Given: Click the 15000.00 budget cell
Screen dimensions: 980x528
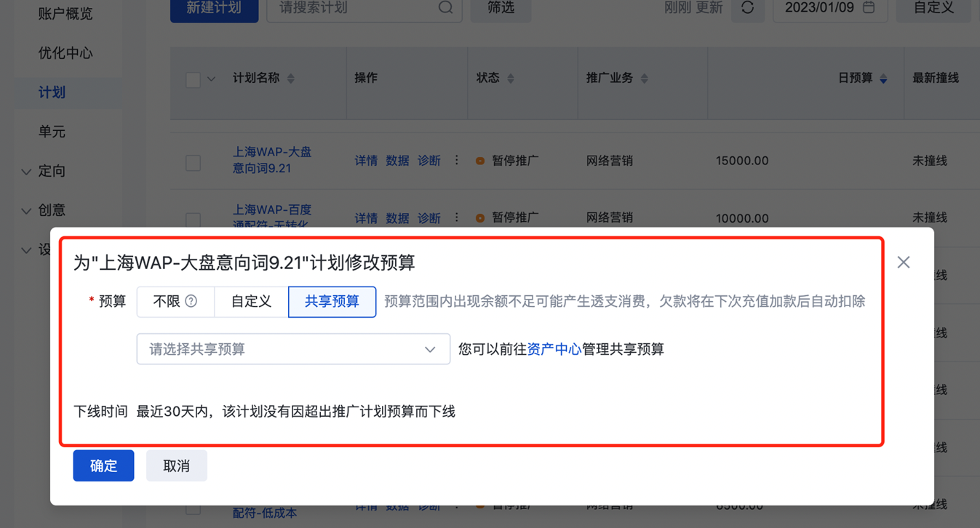Looking at the screenshot, I should pyautogui.click(x=742, y=161).
